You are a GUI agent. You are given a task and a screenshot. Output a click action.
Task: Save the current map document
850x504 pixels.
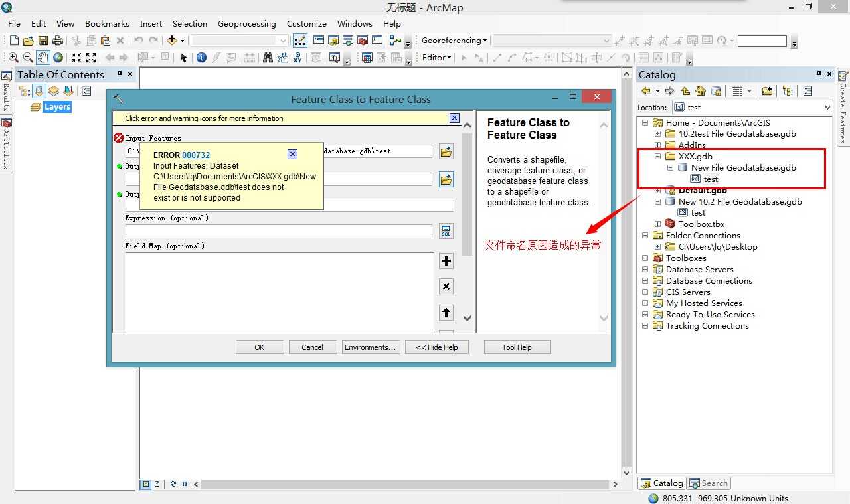pyautogui.click(x=43, y=41)
